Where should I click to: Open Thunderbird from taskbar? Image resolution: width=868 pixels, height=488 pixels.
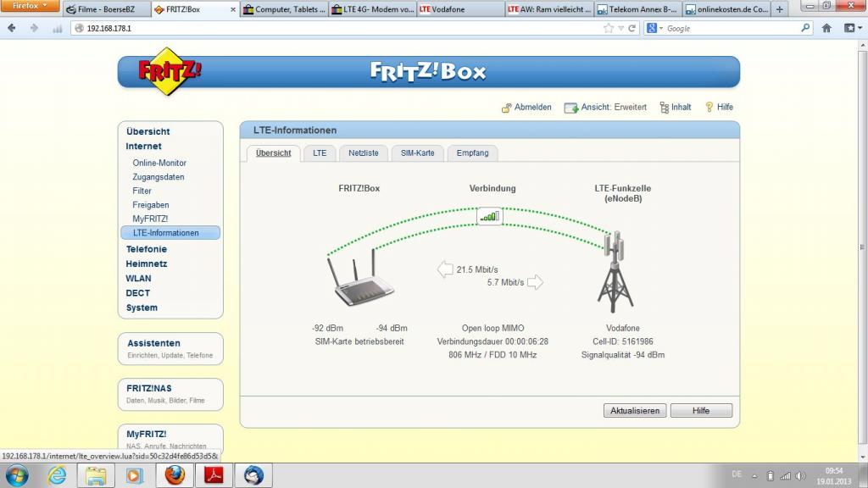253,475
